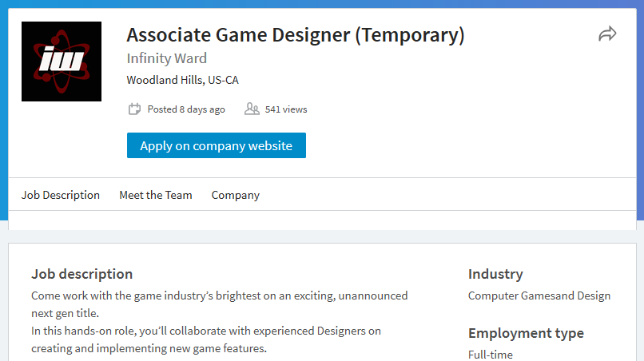Click the sentence starting 'In this hands-on role'
This screenshot has height=361, width=644.
coord(206,339)
